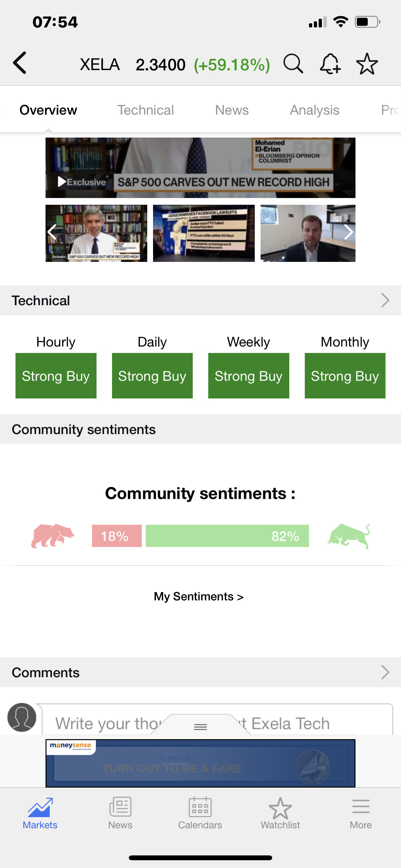Tap the add alert bell icon
The height and width of the screenshot is (868, 401).
pyautogui.click(x=330, y=63)
